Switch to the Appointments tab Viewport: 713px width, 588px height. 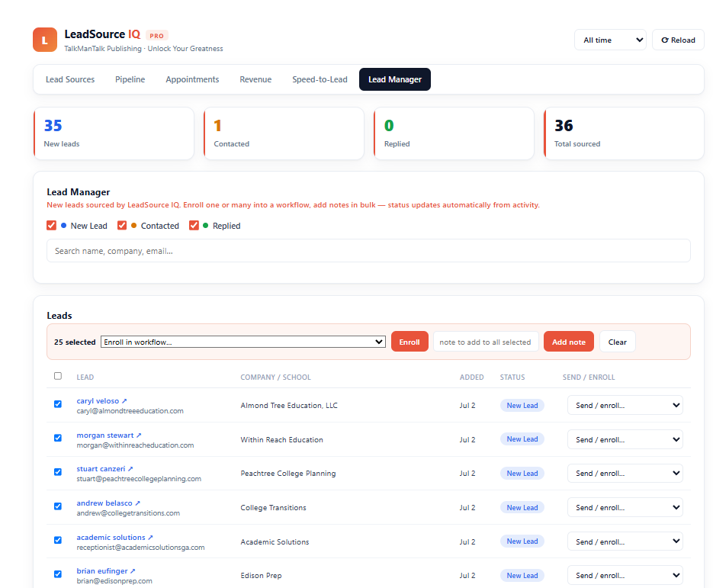(x=192, y=79)
